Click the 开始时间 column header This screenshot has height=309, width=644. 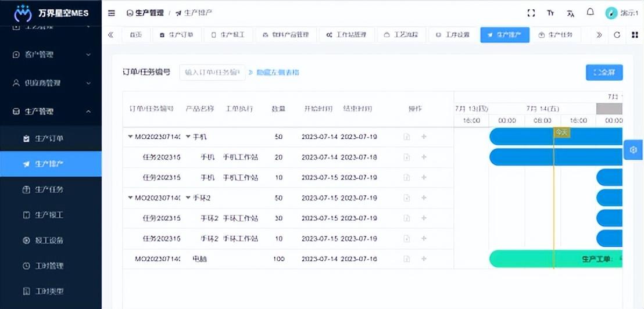319,109
